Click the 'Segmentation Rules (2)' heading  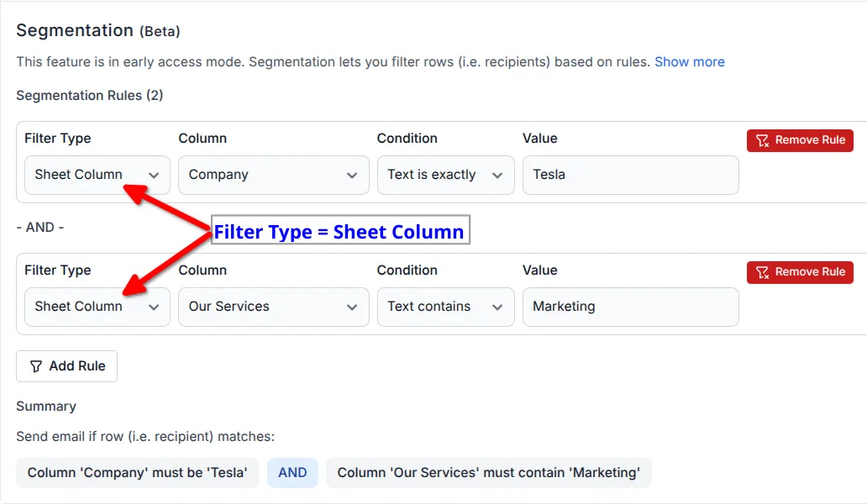pyautogui.click(x=89, y=95)
